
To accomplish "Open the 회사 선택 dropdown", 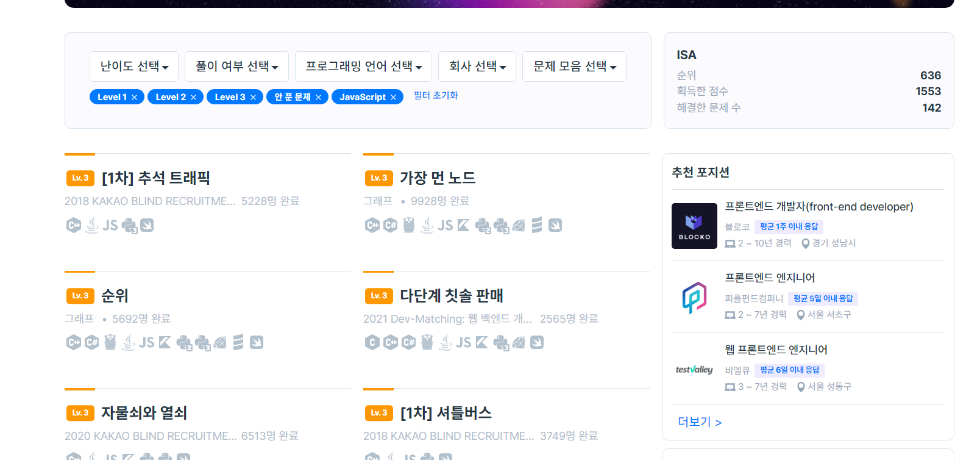I will (477, 66).
